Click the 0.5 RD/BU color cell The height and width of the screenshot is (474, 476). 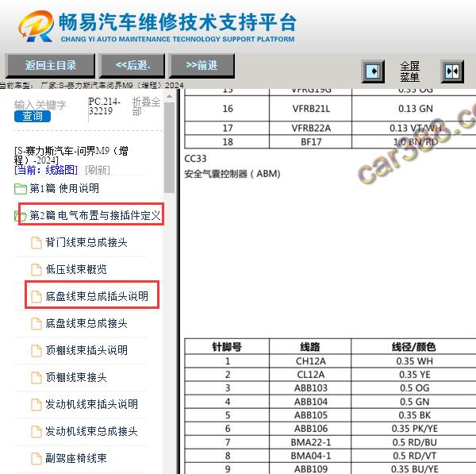coord(414,442)
